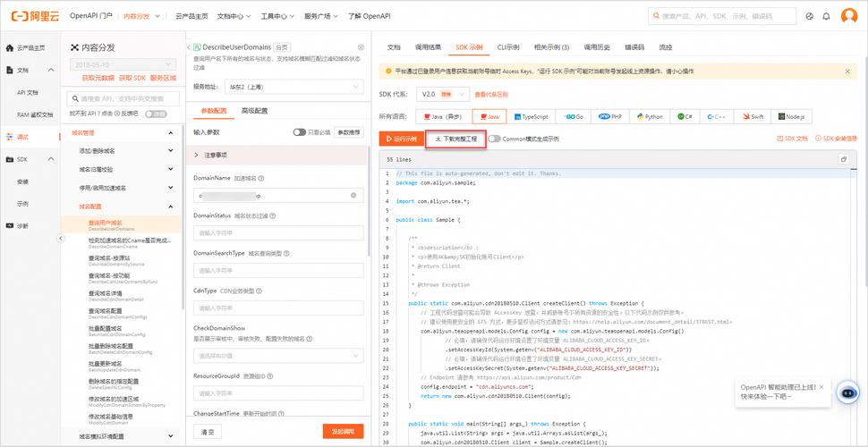Select PHP language option
This screenshot has width=868, height=447.
click(610, 117)
